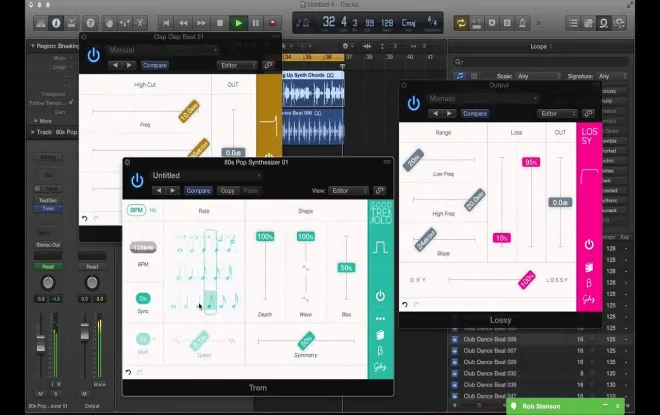Open Smart Controls knob icon
The height and width of the screenshot is (415, 660).
click(109, 23)
